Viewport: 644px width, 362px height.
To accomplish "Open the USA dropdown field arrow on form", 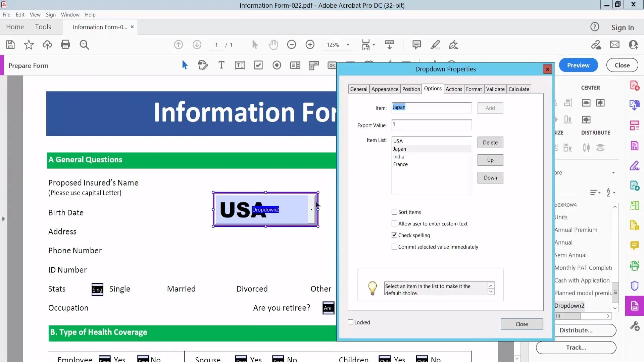I will point(312,210).
